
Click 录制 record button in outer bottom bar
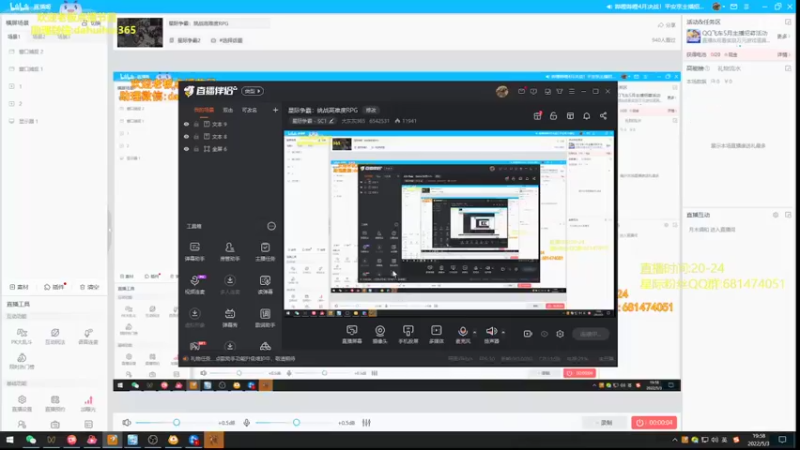pyautogui.click(x=604, y=423)
